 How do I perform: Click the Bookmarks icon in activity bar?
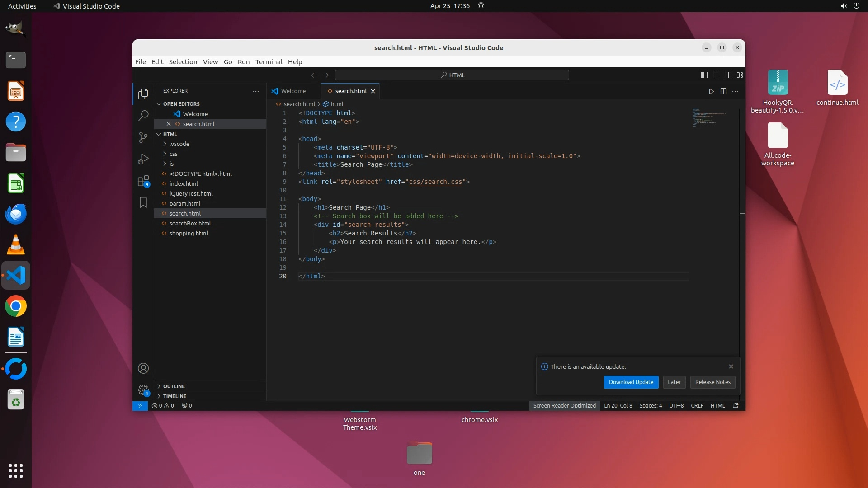pos(143,202)
